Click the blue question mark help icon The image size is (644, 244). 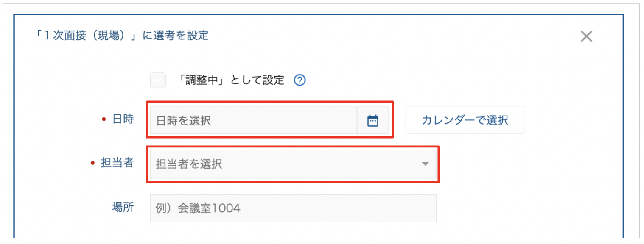[300, 80]
